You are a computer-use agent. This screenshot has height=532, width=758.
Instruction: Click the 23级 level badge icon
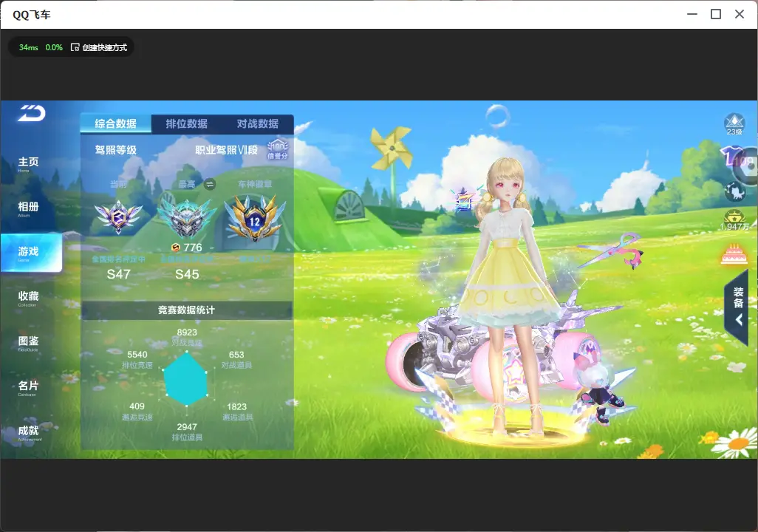[734, 124]
